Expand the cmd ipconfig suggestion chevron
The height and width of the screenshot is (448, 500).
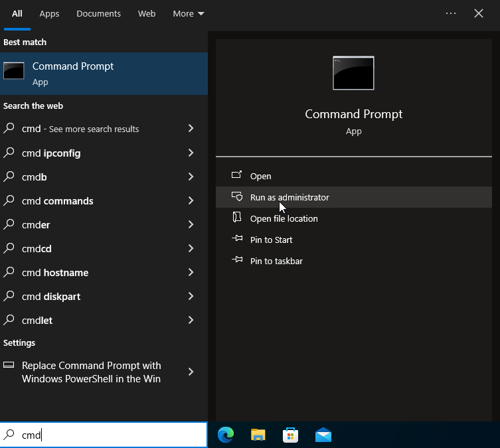coord(191,153)
